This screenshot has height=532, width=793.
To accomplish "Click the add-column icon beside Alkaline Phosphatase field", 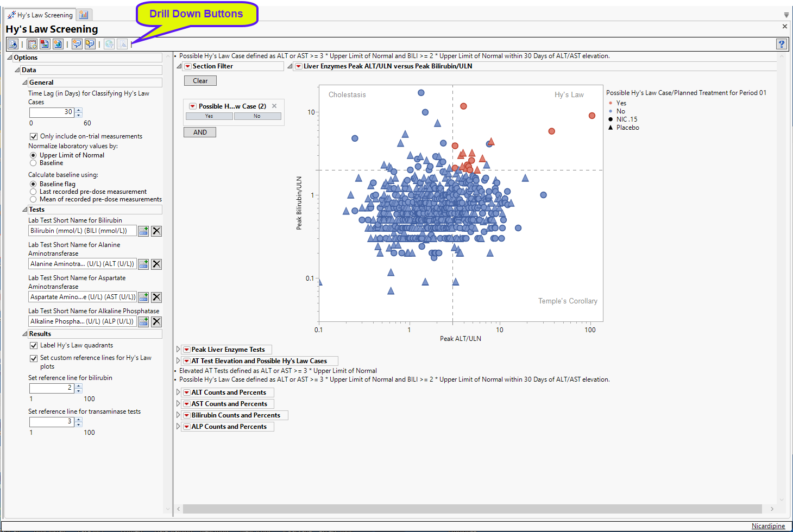I will pyautogui.click(x=143, y=322).
